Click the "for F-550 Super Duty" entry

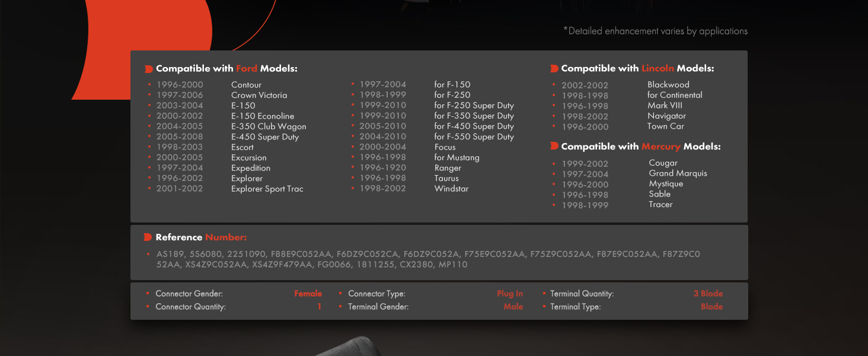(474, 136)
